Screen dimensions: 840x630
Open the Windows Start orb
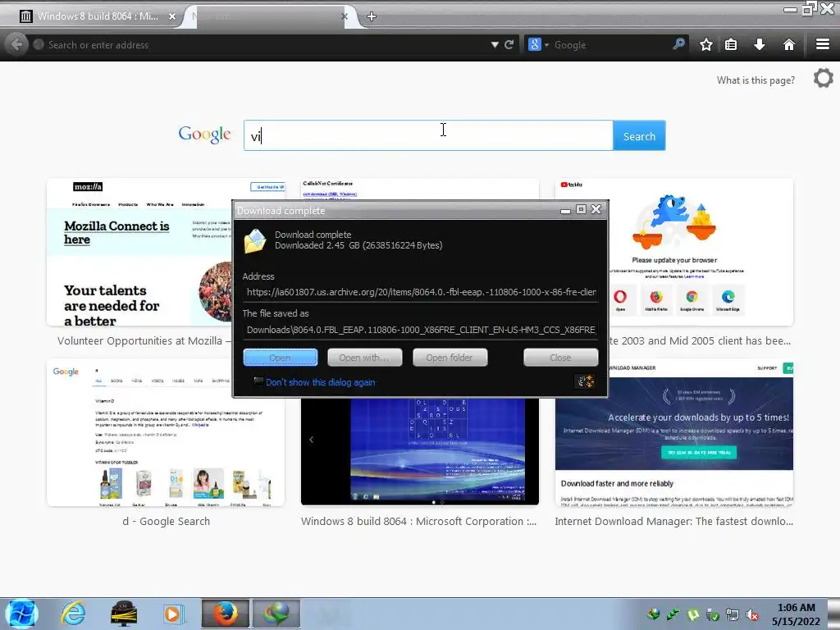pyautogui.click(x=21, y=614)
